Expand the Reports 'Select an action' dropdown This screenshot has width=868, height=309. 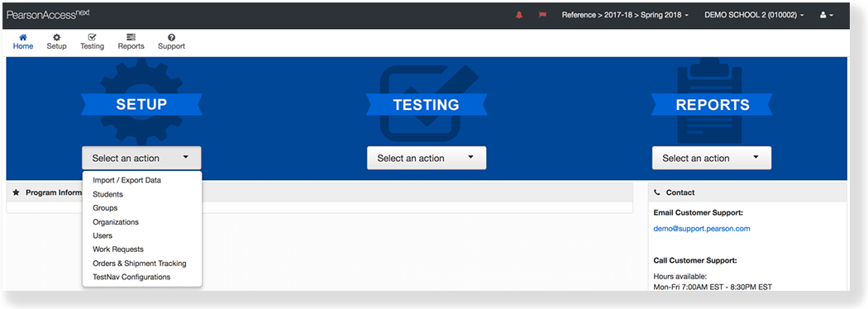pyautogui.click(x=711, y=158)
